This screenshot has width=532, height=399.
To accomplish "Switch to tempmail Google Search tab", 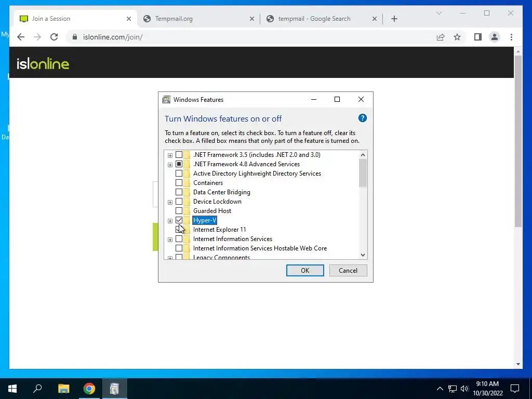I will pos(322,19).
